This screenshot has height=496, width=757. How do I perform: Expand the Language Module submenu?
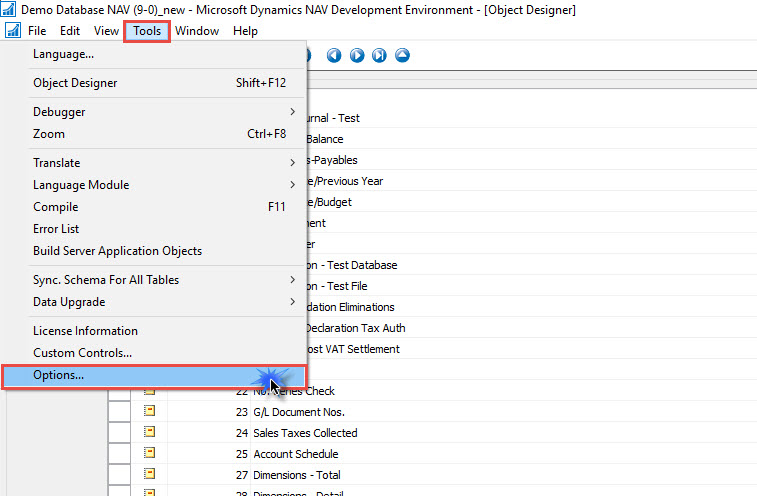[x=154, y=185]
